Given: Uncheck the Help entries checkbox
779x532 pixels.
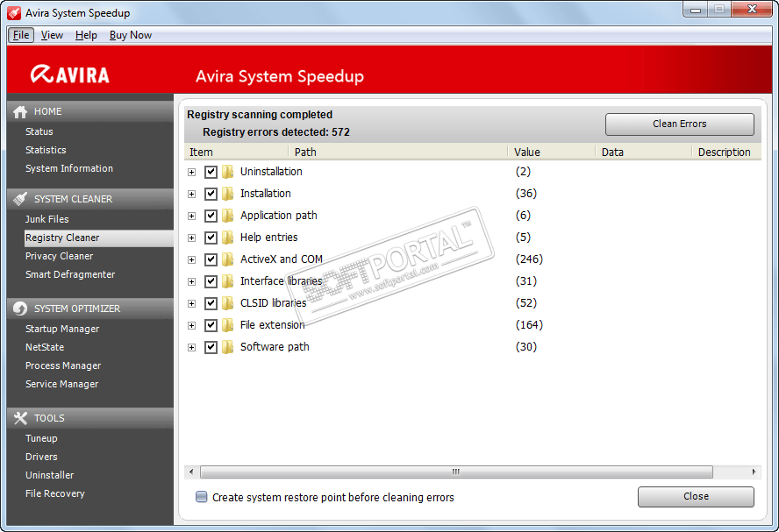Looking at the screenshot, I should coord(211,238).
